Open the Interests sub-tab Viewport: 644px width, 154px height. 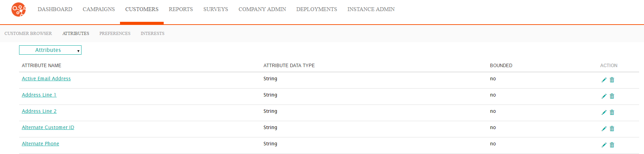153,34
